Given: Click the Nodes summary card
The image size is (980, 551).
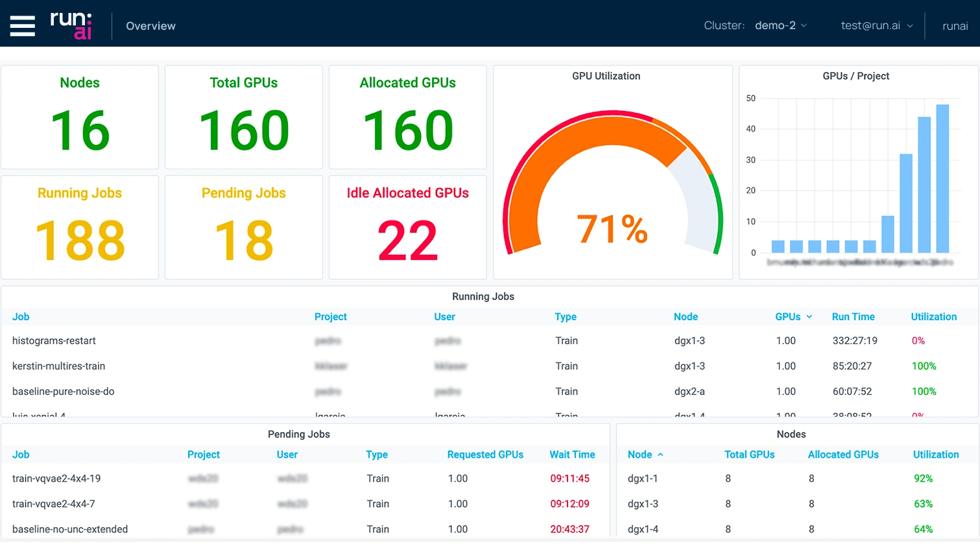Looking at the screenshot, I should [79, 117].
